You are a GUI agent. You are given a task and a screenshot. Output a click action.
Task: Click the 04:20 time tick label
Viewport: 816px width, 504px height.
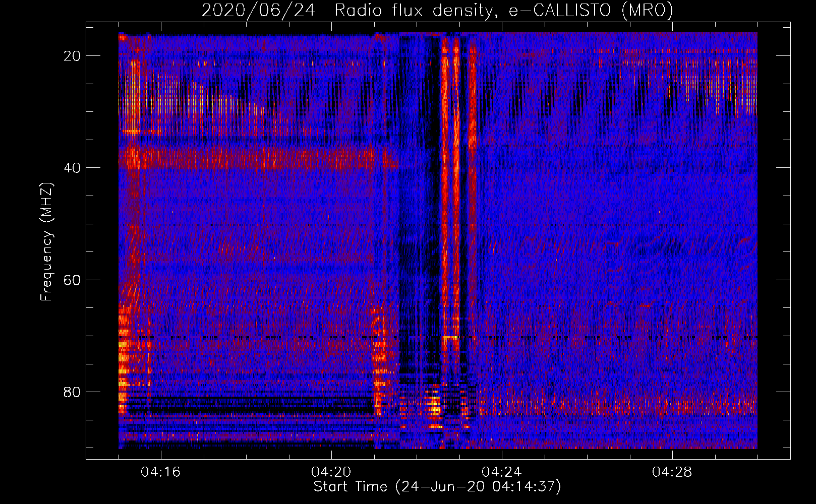[331, 472]
